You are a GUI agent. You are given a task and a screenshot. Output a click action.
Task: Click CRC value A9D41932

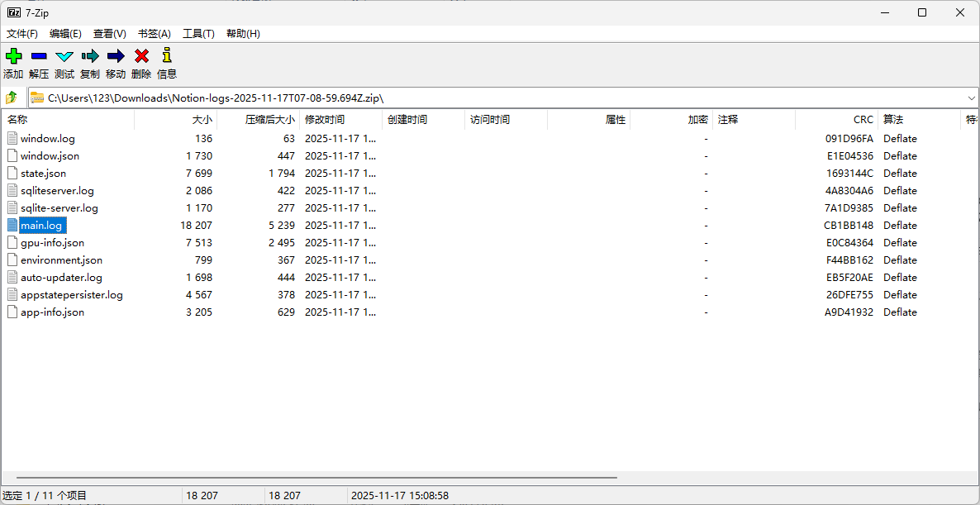pyautogui.click(x=849, y=312)
